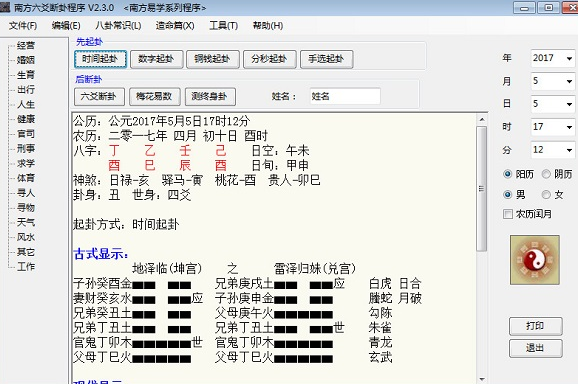Screen dimensions: 578x384
Task: Click scrollbar down arrow in results
Action: [481, 379]
